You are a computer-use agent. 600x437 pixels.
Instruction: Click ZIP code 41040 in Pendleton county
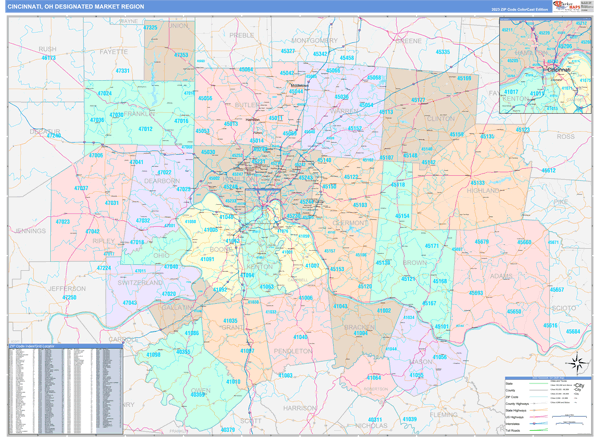click(x=300, y=337)
